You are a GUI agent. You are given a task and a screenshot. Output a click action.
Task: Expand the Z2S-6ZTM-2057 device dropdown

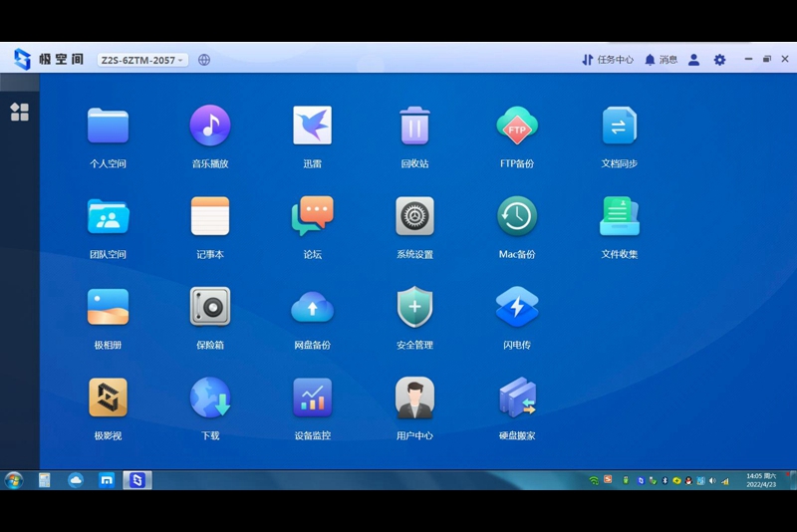pyautogui.click(x=142, y=60)
